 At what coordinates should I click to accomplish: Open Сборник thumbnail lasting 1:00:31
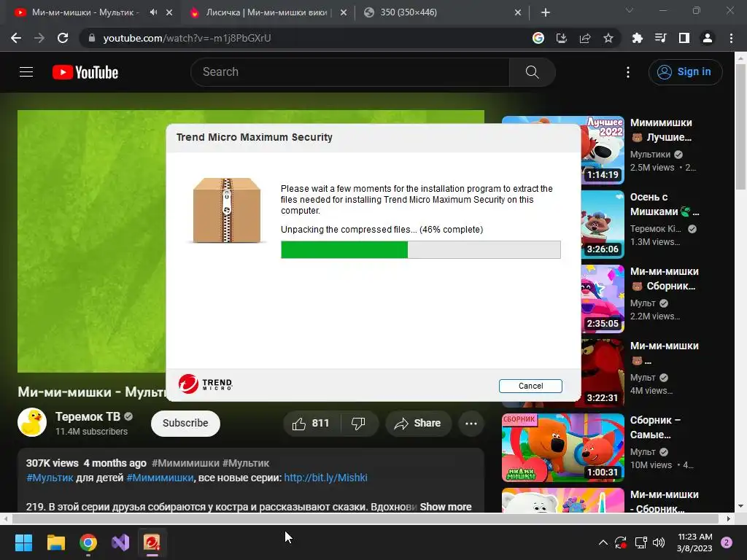(563, 448)
